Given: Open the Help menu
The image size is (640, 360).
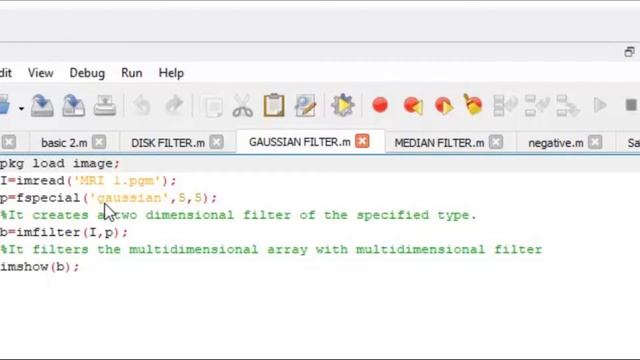Looking at the screenshot, I should click(171, 73).
